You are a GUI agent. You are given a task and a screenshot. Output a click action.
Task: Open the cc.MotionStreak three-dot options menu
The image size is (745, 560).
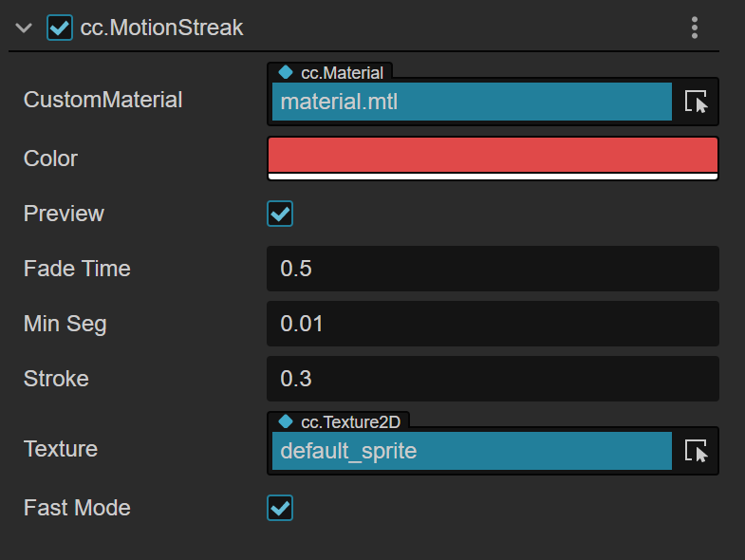696,28
